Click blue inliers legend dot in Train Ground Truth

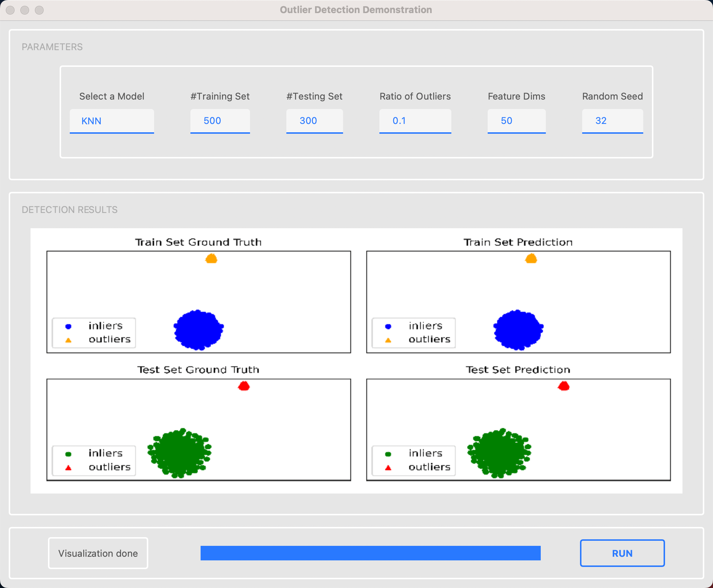(68, 326)
